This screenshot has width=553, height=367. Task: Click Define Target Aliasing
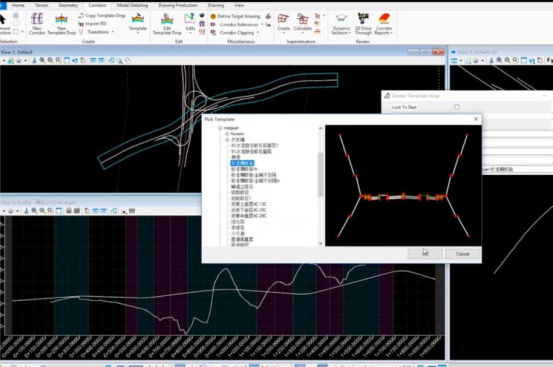click(x=236, y=16)
